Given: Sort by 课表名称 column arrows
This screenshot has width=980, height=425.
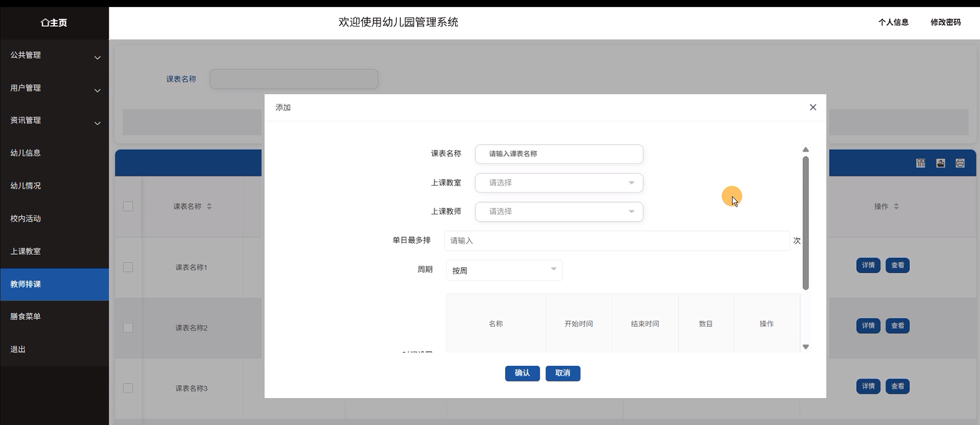Looking at the screenshot, I should [209, 206].
